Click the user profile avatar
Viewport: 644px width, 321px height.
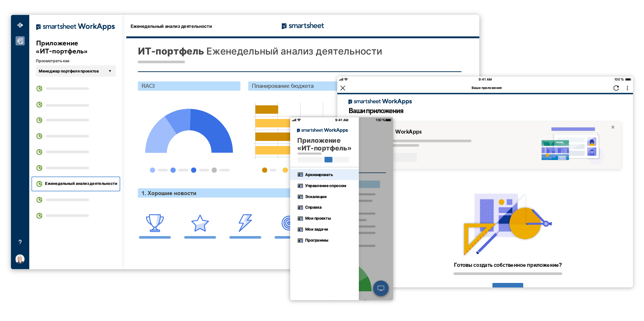(20, 259)
